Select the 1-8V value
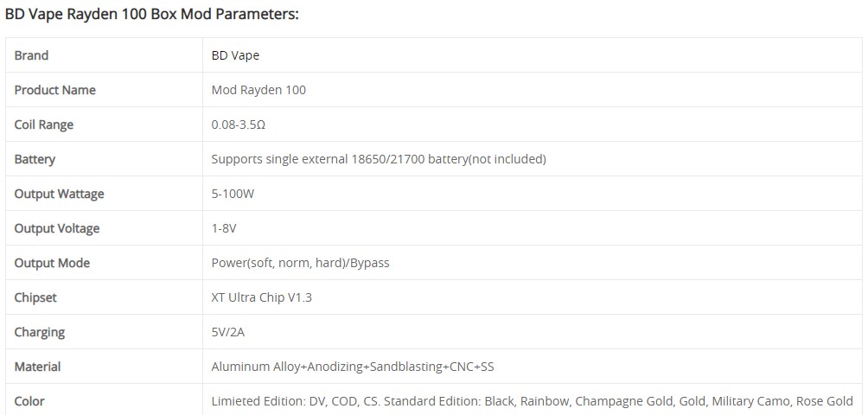The image size is (868, 415). 224,228
